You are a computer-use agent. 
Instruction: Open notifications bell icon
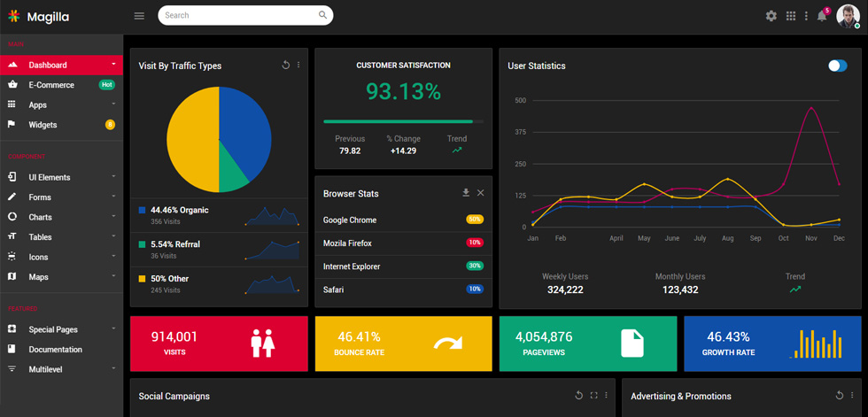click(822, 16)
